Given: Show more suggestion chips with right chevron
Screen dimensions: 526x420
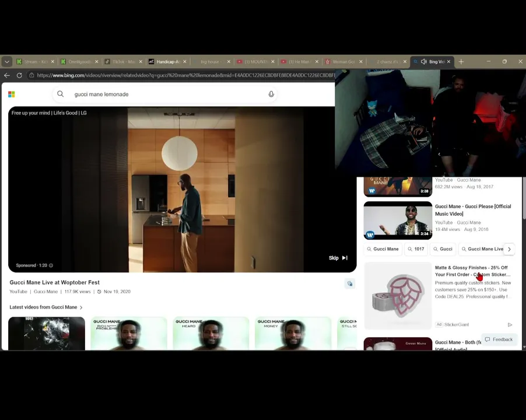Looking at the screenshot, I should (509, 249).
